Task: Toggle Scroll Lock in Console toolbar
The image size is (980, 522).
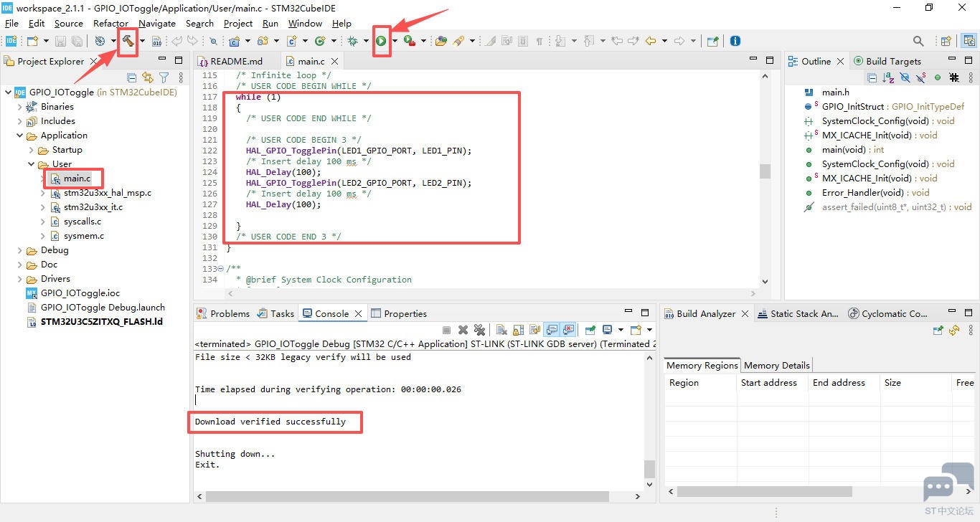Action: [x=518, y=330]
